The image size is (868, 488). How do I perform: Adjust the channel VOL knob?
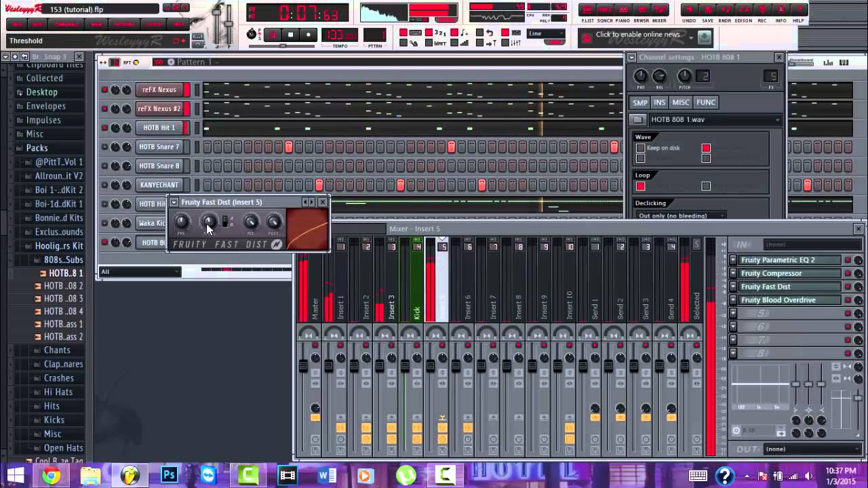pos(659,76)
